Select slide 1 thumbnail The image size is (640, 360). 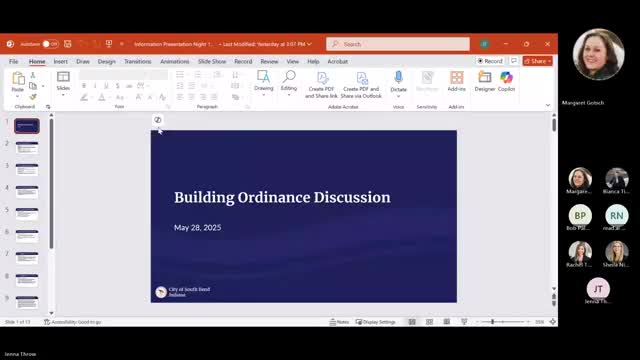27,126
